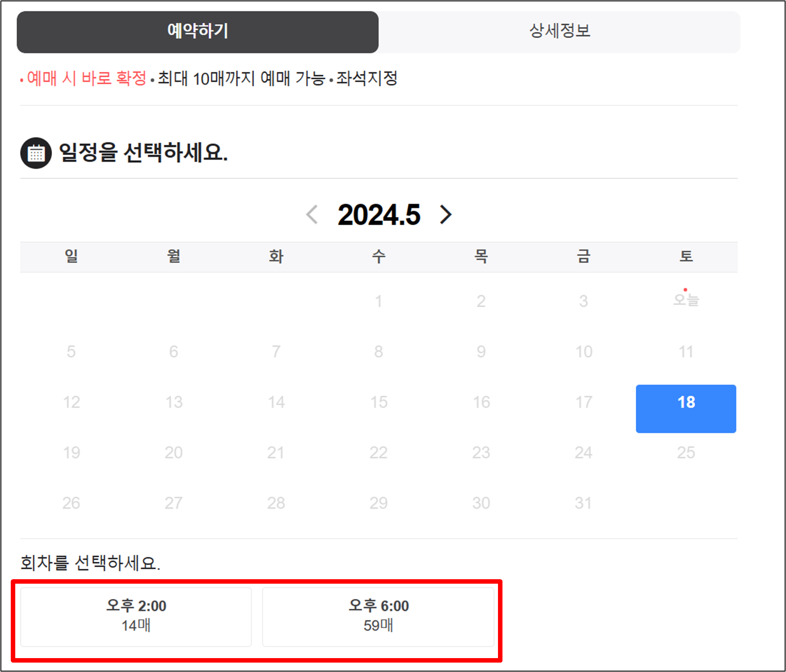Image resolution: width=786 pixels, height=672 pixels.
Task: Click date 29 in the calendar
Action: (x=379, y=503)
